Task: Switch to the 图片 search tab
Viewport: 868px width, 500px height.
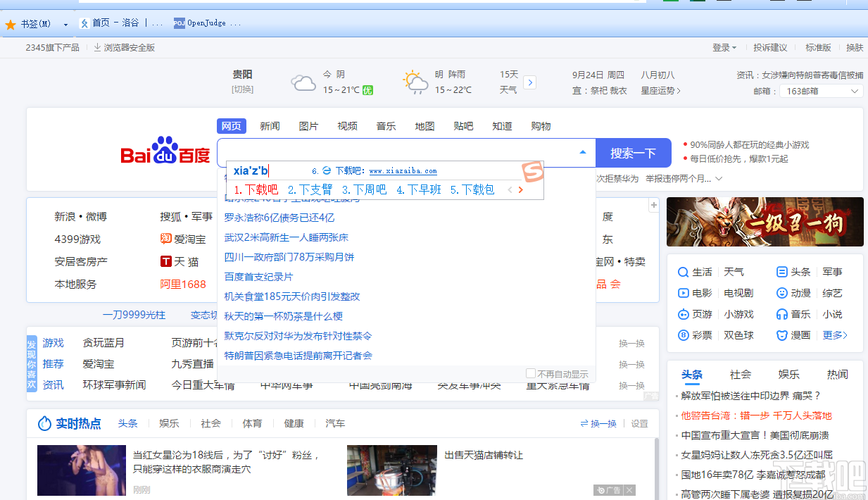Action: (x=308, y=126)
